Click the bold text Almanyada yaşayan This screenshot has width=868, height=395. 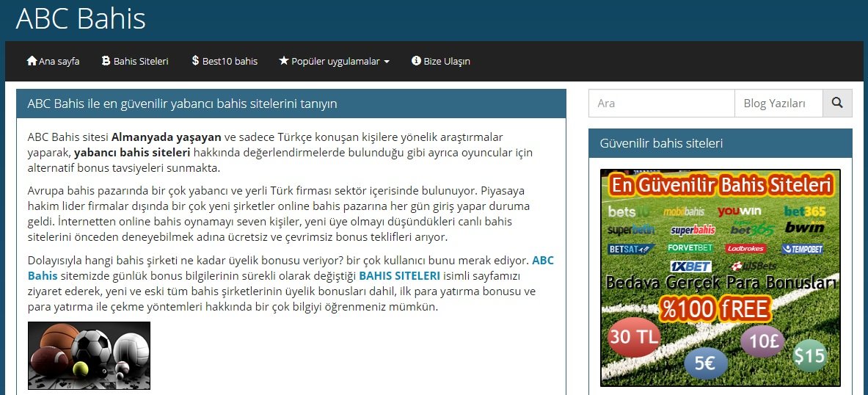(166, 137)
